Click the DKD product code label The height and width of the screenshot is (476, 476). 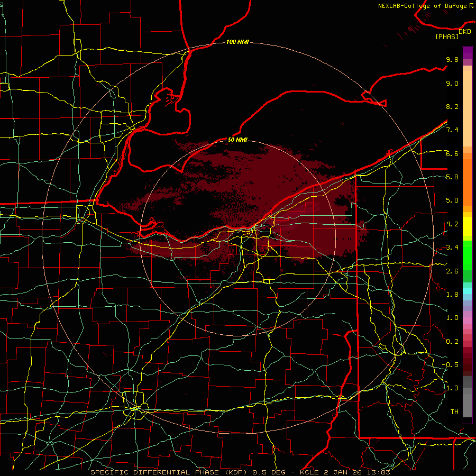tap(465, 32)
